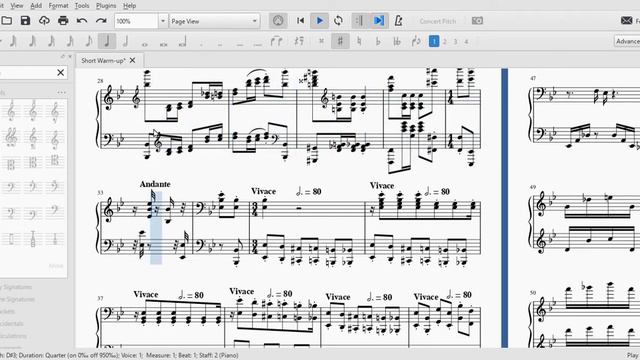
Task: Toggle play repeats button
Action: [359, 21]
